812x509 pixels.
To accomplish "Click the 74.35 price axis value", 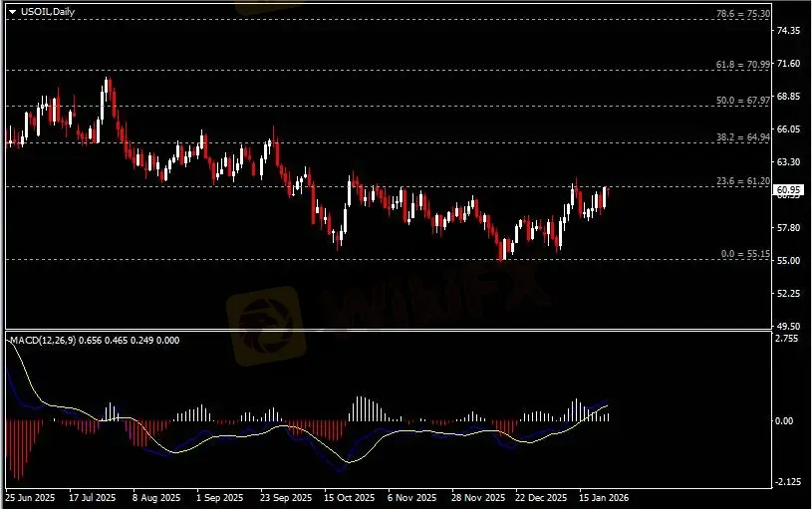I will (788, 31).
